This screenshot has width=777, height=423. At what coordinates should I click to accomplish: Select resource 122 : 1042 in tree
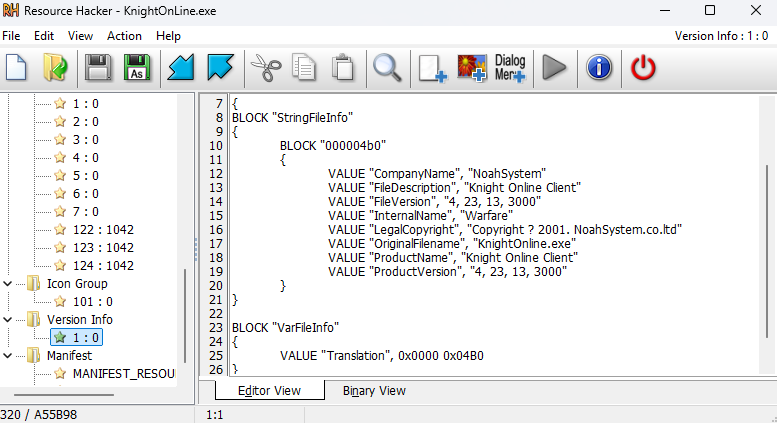pyautogui.click(x=103, y=230)
